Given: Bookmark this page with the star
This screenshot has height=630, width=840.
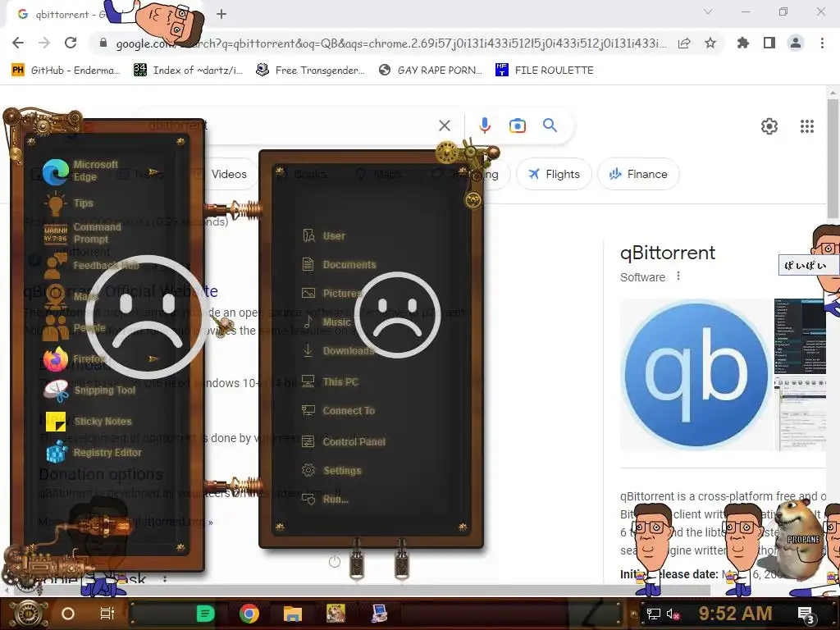Looking at the screenshot, I should pyautogui.click(x=710, y=43).
